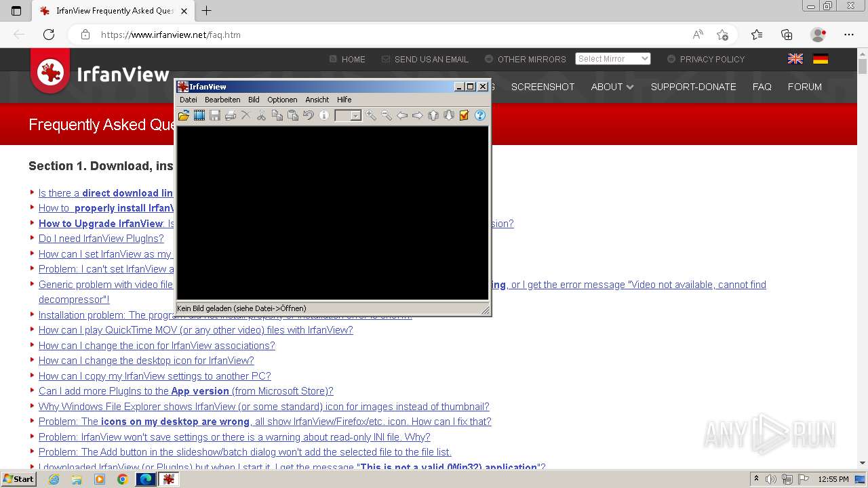Open 'add more PlugIns to the App version' question
This screenshot has height=488, width=868.
pyautogui.click(x=186, y=391)
